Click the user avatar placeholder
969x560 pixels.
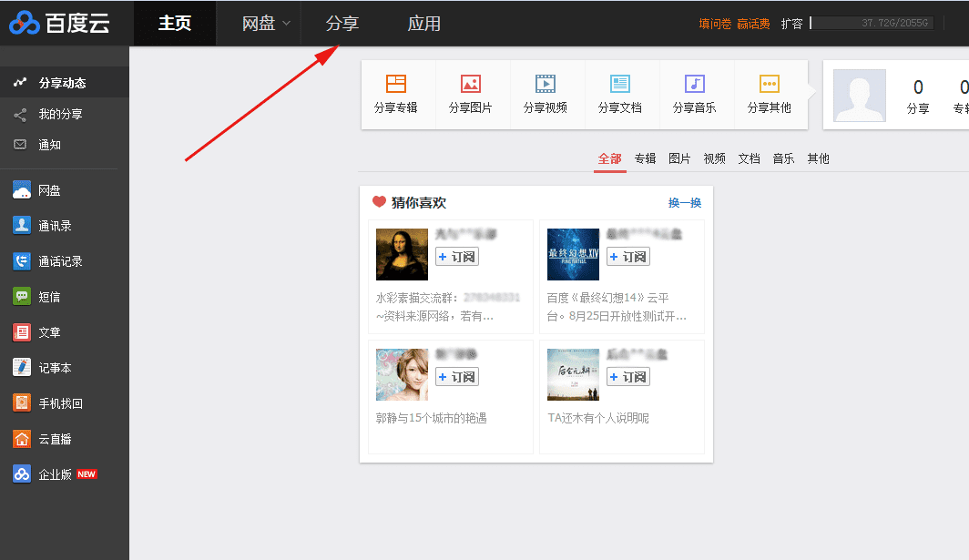tap(860, 96)
